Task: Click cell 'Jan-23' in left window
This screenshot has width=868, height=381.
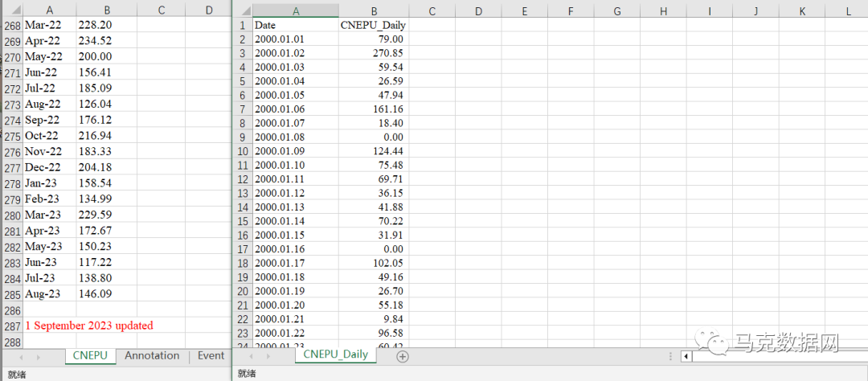Action: (x=49, y=183)
